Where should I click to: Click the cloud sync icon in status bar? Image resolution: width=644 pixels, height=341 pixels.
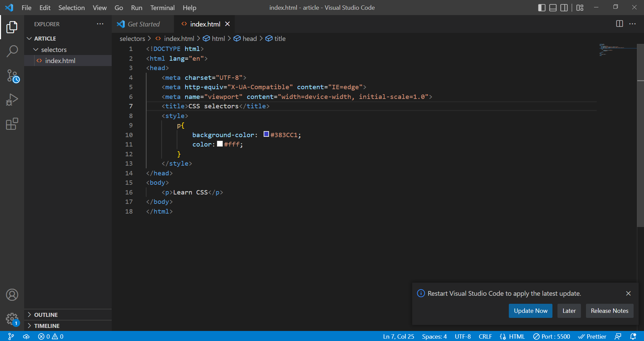coord(26,336)
